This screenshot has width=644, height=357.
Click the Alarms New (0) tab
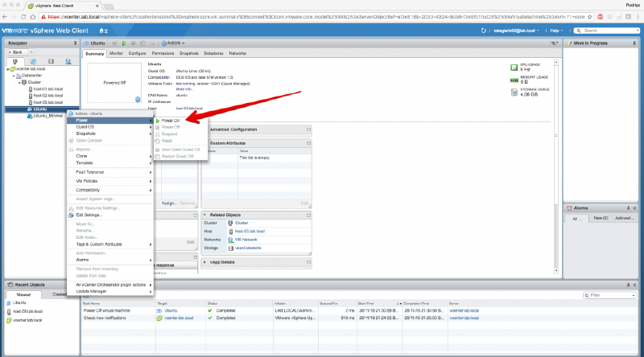tap(601, 219)
